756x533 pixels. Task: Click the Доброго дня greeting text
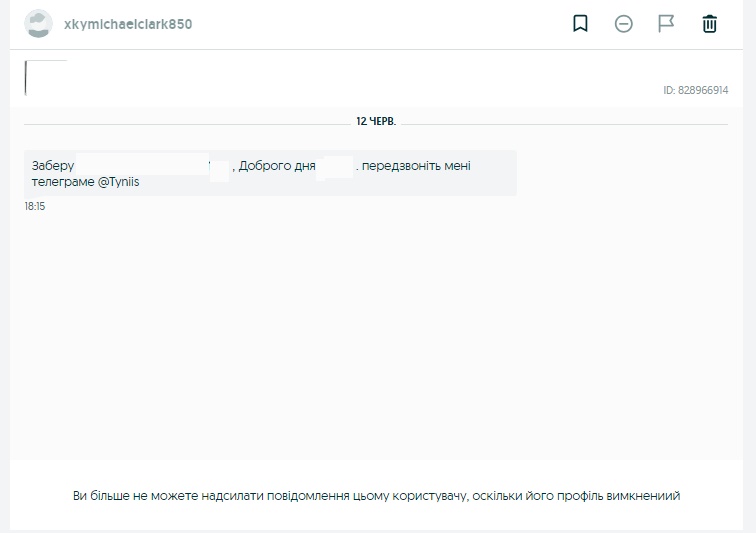(x=277, y=166)
